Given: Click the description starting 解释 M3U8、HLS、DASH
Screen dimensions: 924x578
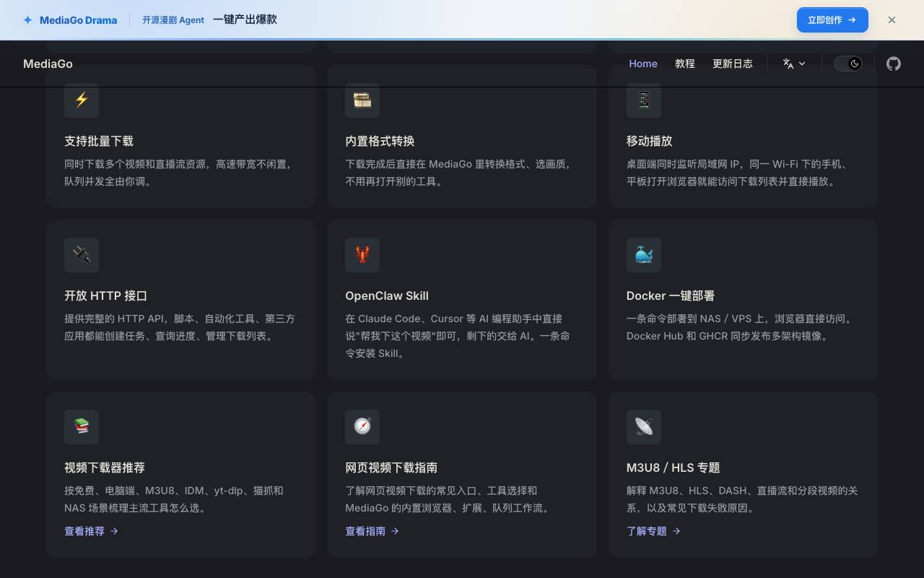Looking at the screenshot, I should [x=742, y=499].
